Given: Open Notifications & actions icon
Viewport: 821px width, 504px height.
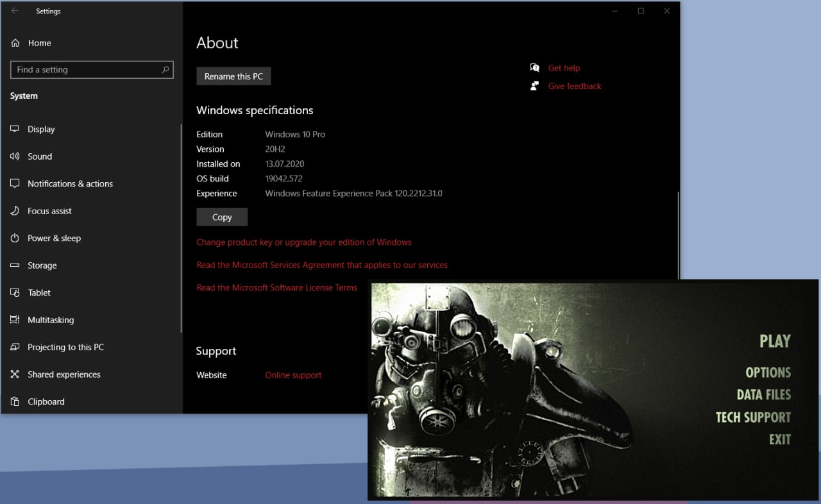Looking at the screenshot, I should coord(15,183).
